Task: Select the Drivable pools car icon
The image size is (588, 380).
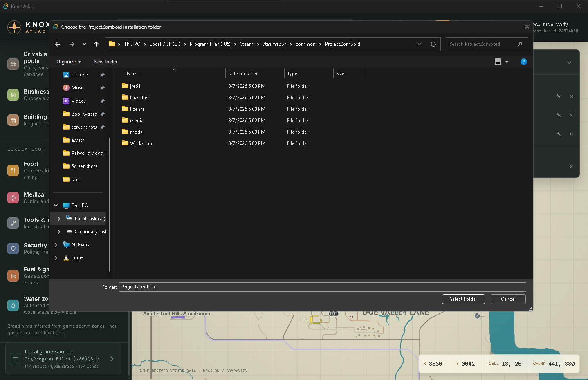Action: [13, 64]
